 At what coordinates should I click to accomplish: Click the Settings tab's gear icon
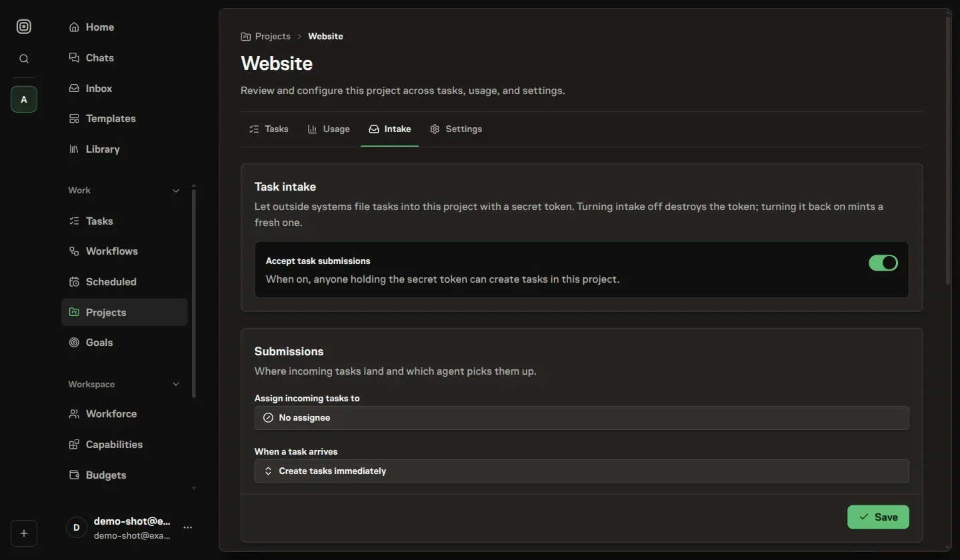tap(435, 129)
